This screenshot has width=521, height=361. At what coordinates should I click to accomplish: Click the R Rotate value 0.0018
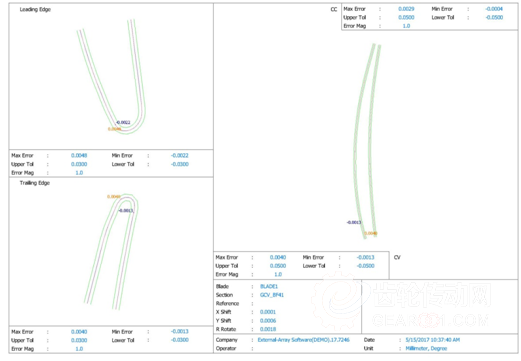point(268,329)
